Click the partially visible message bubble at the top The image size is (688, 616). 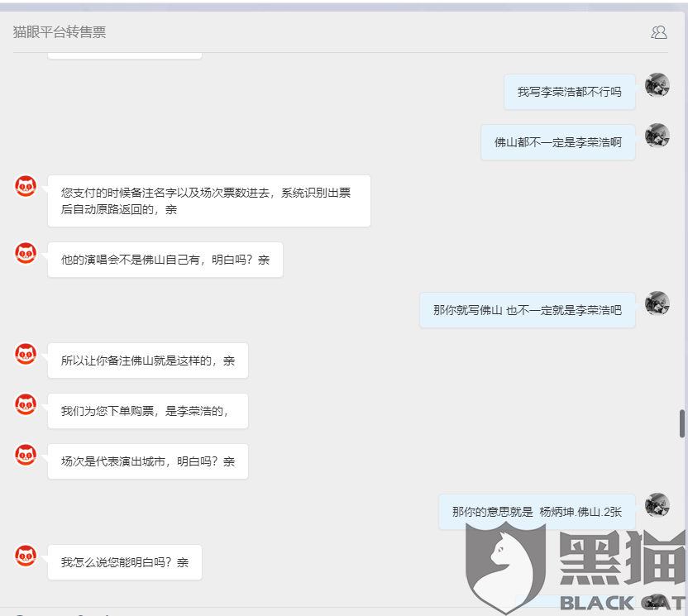(123, 51)
